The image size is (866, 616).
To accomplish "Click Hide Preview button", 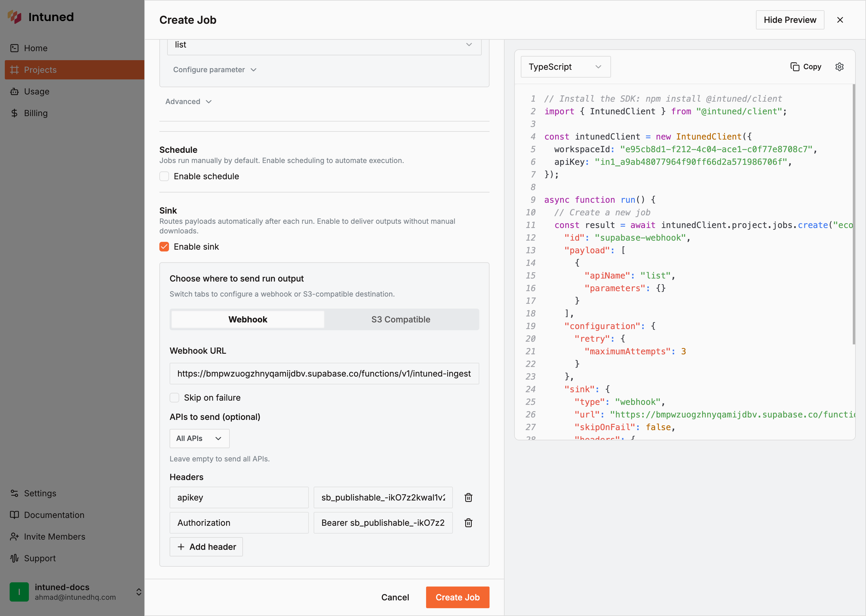I will tap(790, 20).
